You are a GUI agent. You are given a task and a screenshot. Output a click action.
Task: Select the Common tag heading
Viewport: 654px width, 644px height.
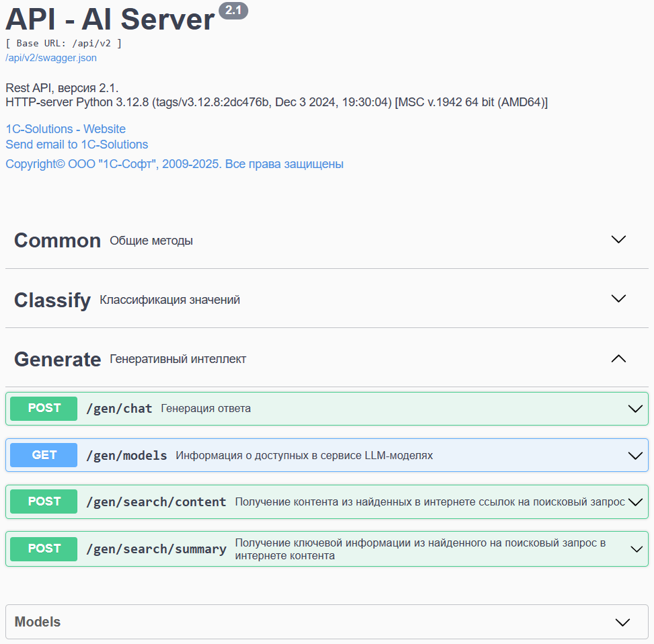57,241
